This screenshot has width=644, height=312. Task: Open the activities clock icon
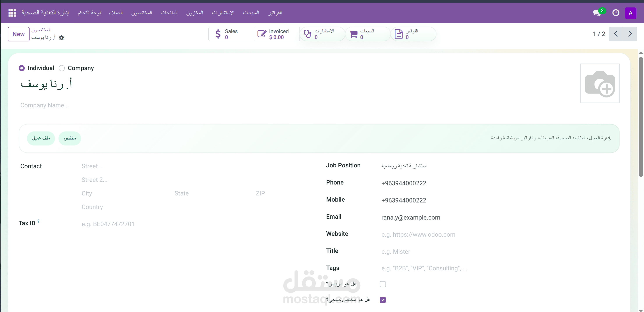(x=616, y=13)
